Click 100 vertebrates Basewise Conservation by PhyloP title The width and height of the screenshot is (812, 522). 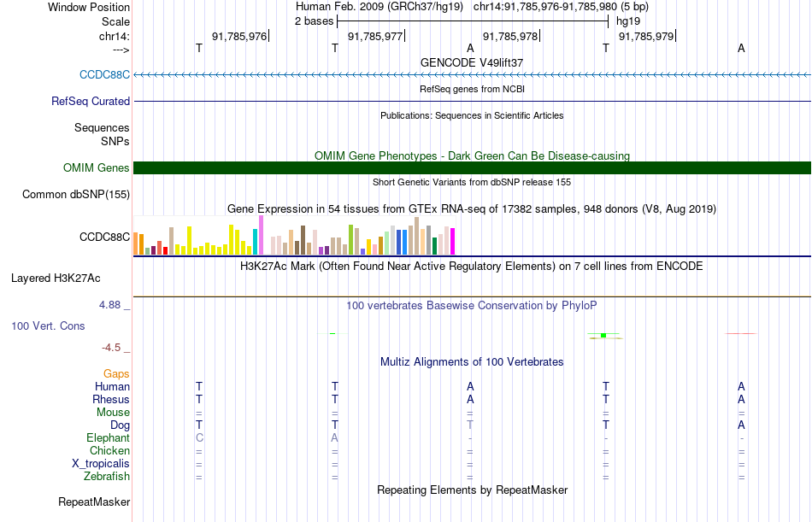pyautogui.click(x=472, y=306)
